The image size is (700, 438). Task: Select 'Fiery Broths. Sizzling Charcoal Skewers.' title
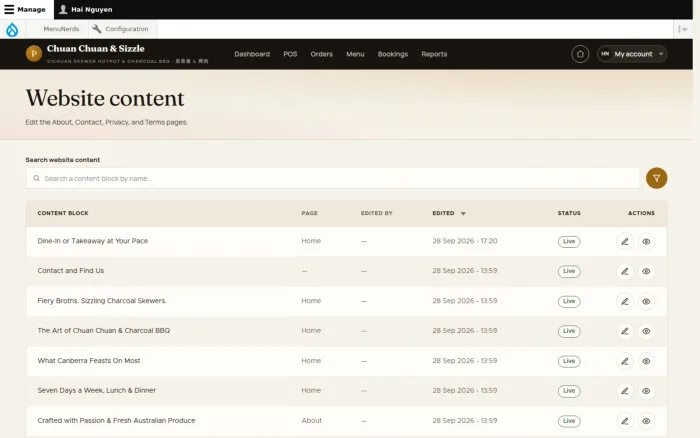click(x=102, y=300)
